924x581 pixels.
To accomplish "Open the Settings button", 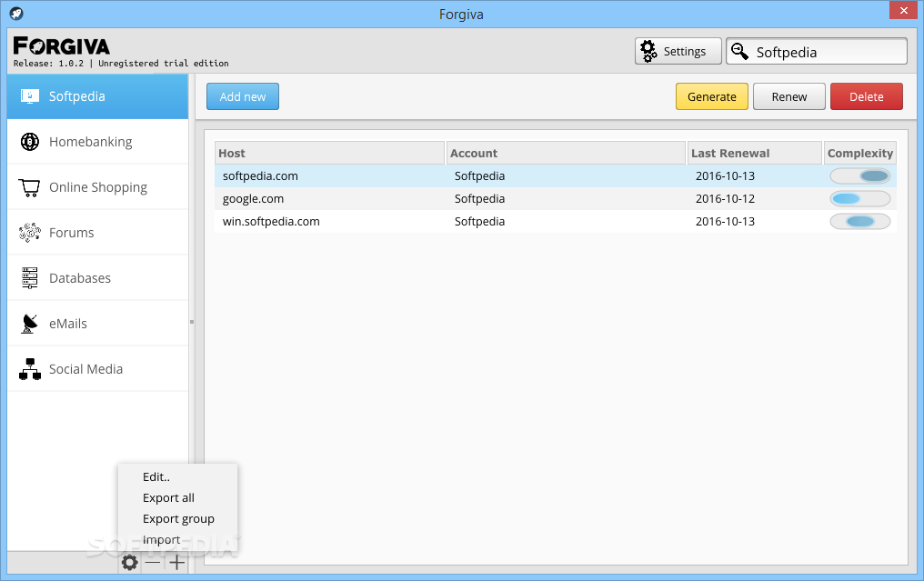I will click(x=678, y=51).
